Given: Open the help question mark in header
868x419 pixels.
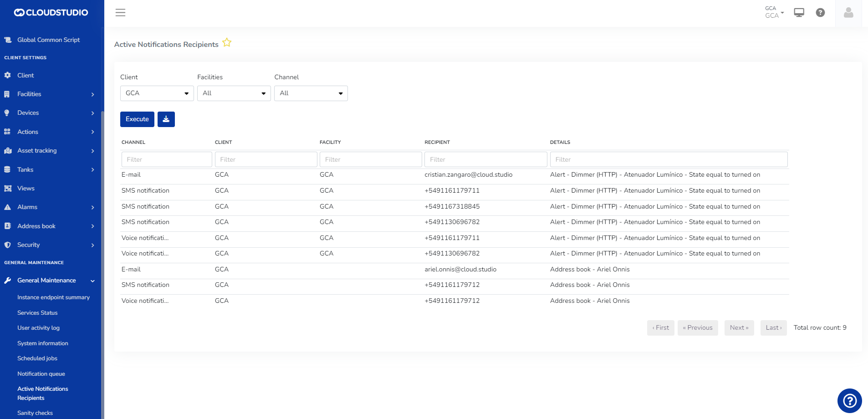Looking at the screenshot, I should click(820, 13).
